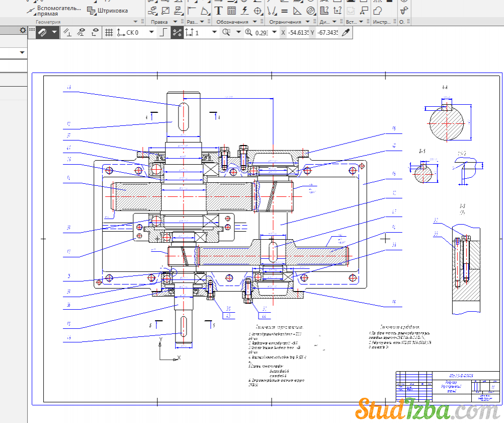Toggle the magnet snapping mode
Viewport: 504px width, 423px height.
(x=42, y=32)
